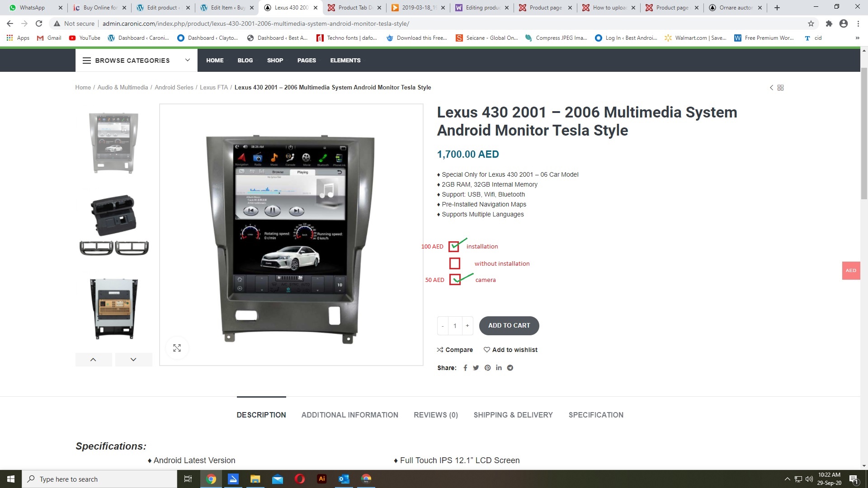Decrease quantity with the minus button
This screenshot has height=488, width=868.
(443, 326)
